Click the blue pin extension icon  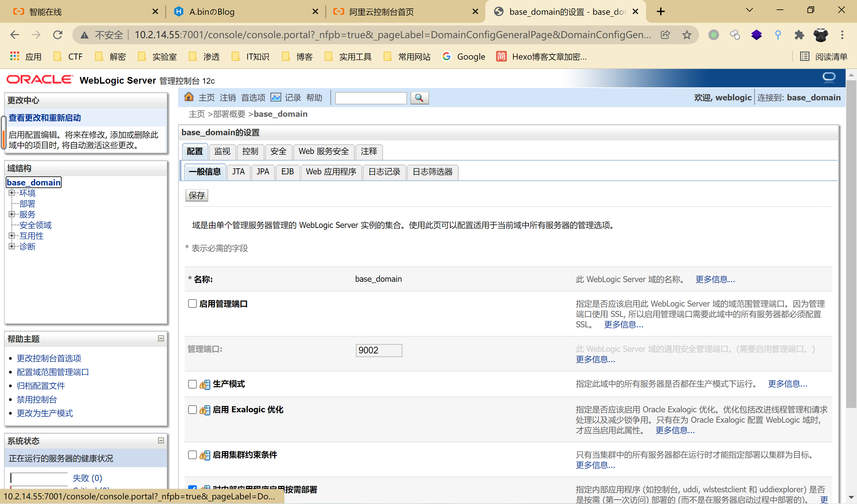click(778, 35)
